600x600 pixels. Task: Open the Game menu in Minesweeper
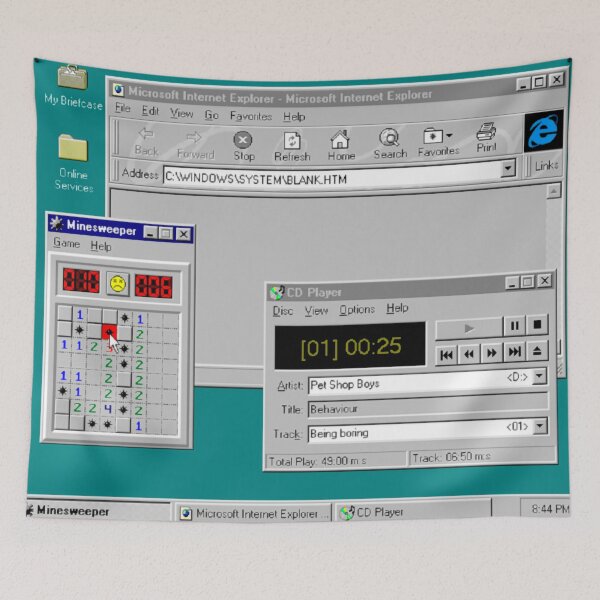pyautogui.click(x=67, y=243)
